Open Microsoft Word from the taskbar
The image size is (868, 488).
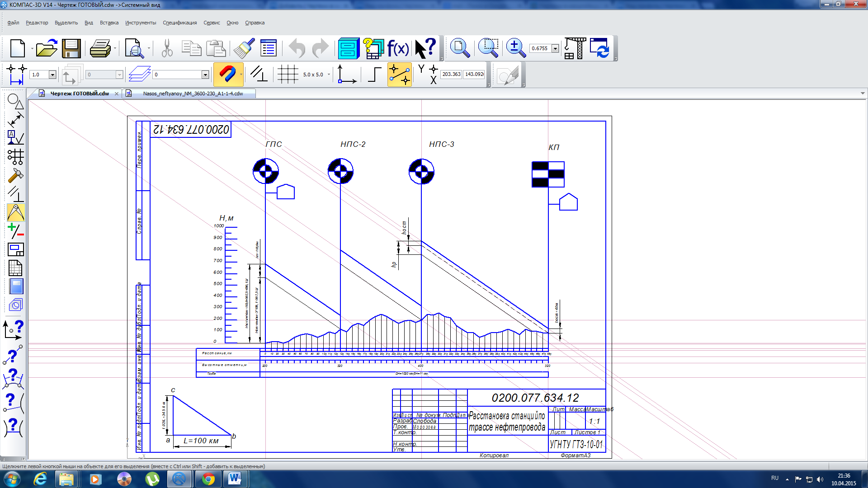click(235, 479)
